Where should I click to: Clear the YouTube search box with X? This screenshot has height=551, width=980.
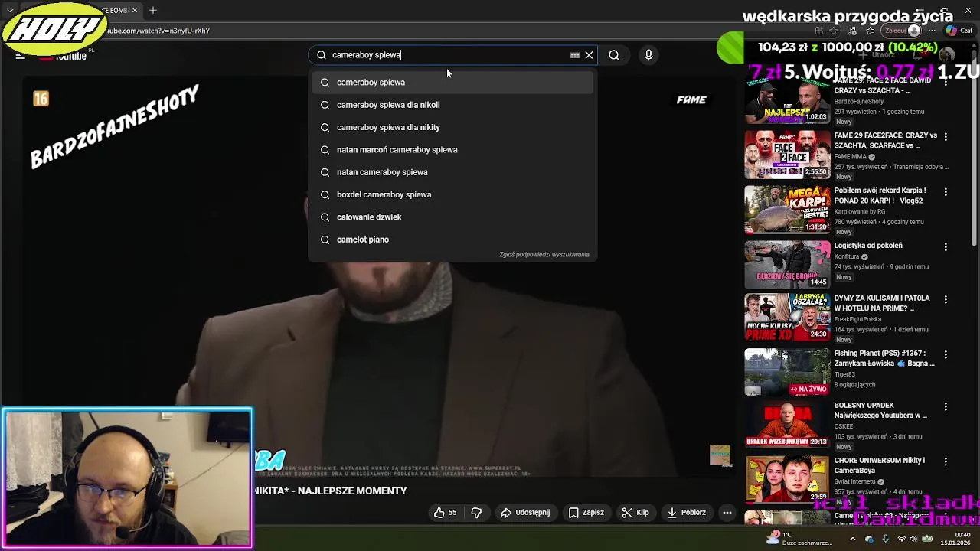click(589, 55)
